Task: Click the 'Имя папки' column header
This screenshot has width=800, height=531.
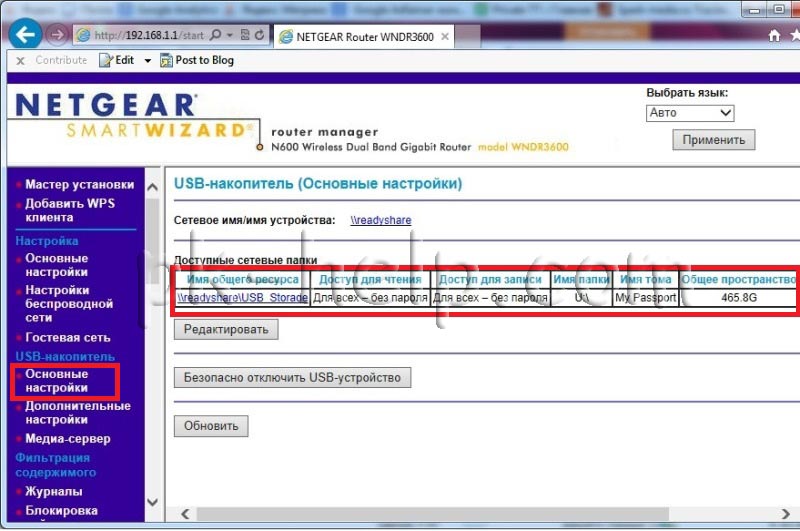Action: pyautogui.click(x=581, y=279)
